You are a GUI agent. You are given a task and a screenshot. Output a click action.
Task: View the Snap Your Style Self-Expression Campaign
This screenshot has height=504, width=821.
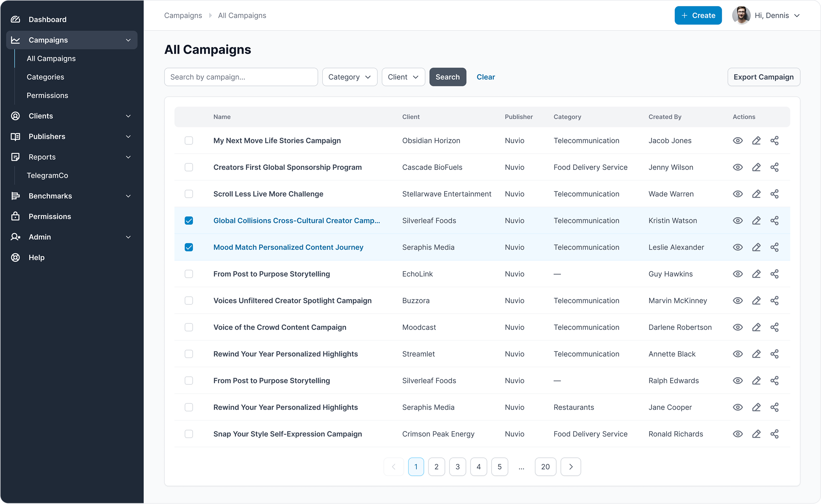(x=738, y=434)
